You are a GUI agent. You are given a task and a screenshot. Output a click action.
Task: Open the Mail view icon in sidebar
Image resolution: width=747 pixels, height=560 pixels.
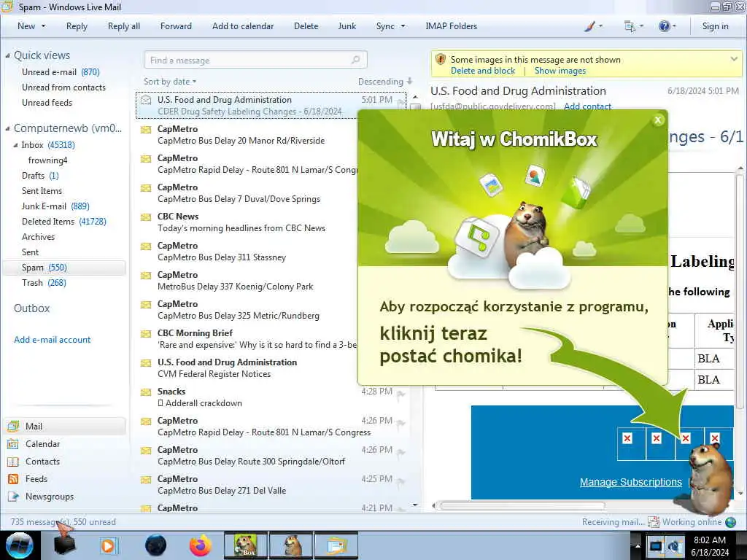tap(13, 426)
